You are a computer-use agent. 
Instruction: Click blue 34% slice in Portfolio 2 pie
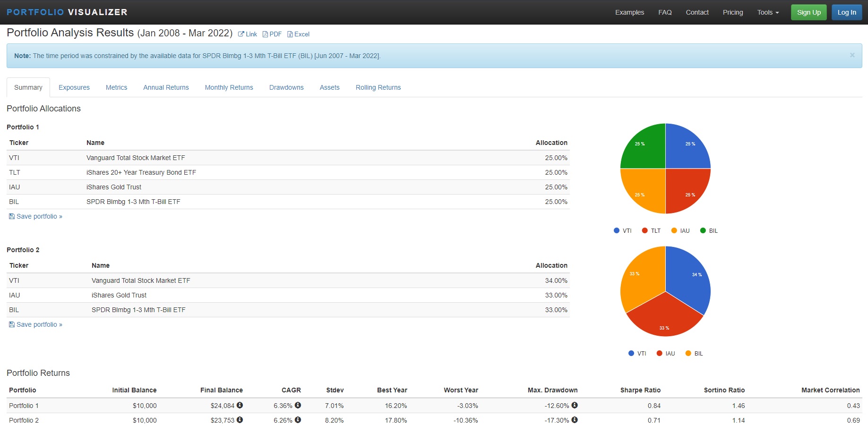click(x=688, y=281)
